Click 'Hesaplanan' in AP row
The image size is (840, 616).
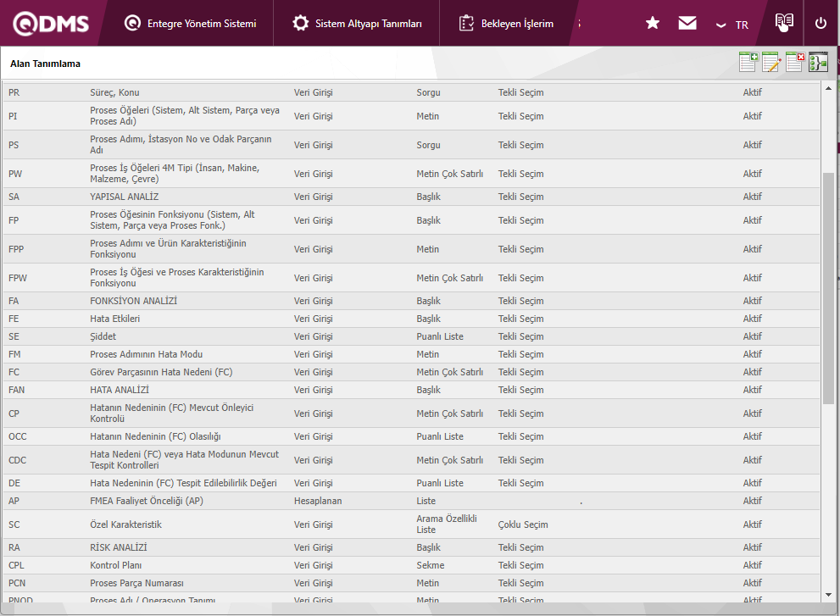[318, 501]
